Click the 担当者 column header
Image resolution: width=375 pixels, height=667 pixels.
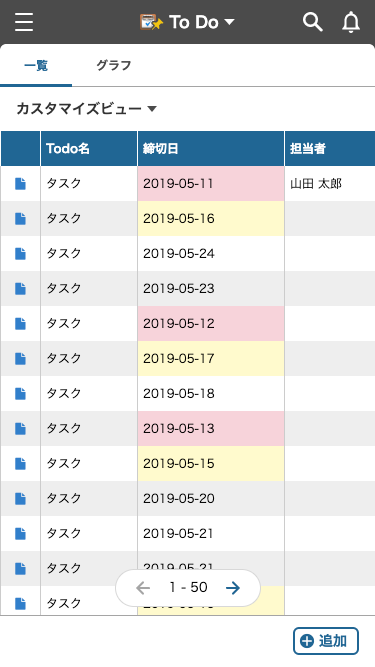click(330, 148)
